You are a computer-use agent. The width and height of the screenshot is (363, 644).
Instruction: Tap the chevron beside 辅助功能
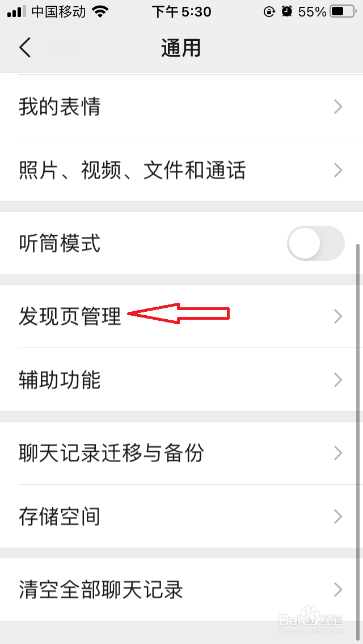click(x=338, y=380)
